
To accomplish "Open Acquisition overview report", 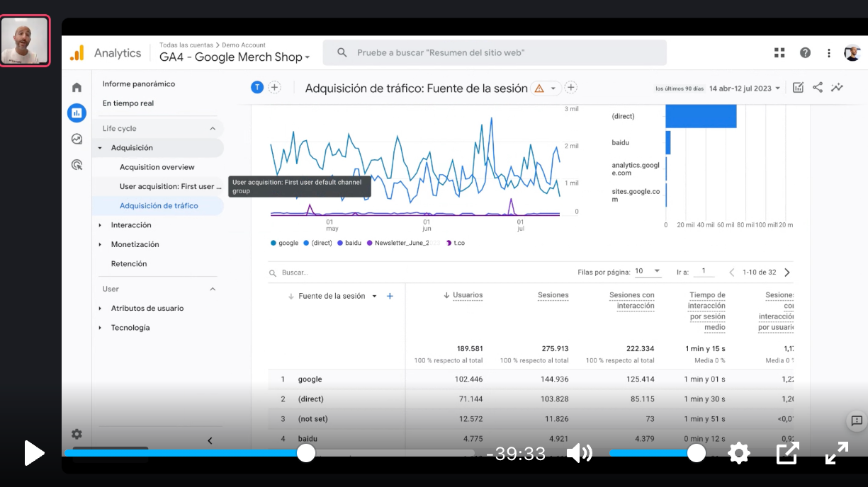I will pos(157,167).
